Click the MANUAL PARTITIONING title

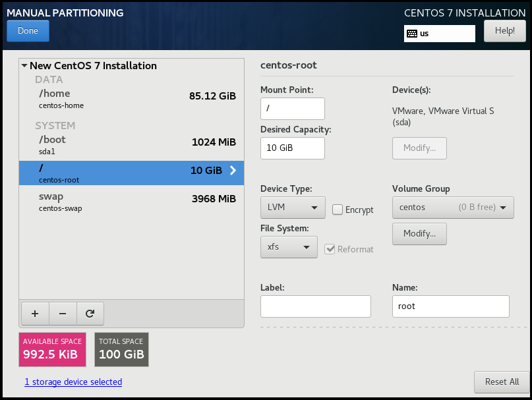pyautogui.click(x=65, y=13)
